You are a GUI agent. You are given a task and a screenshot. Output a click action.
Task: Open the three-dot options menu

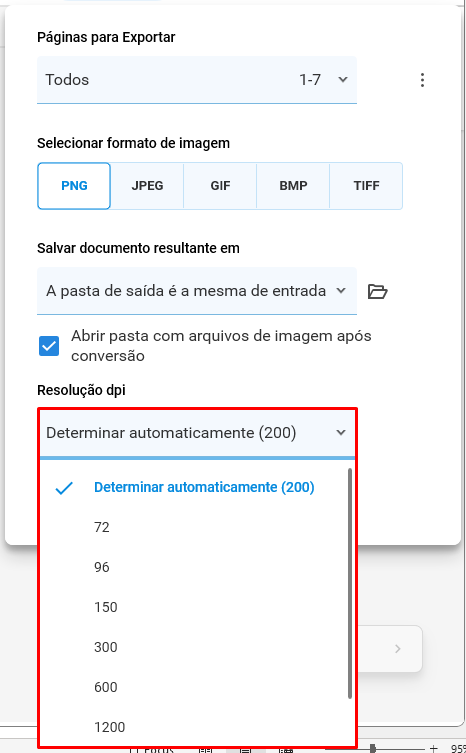(x=422, y=80)
